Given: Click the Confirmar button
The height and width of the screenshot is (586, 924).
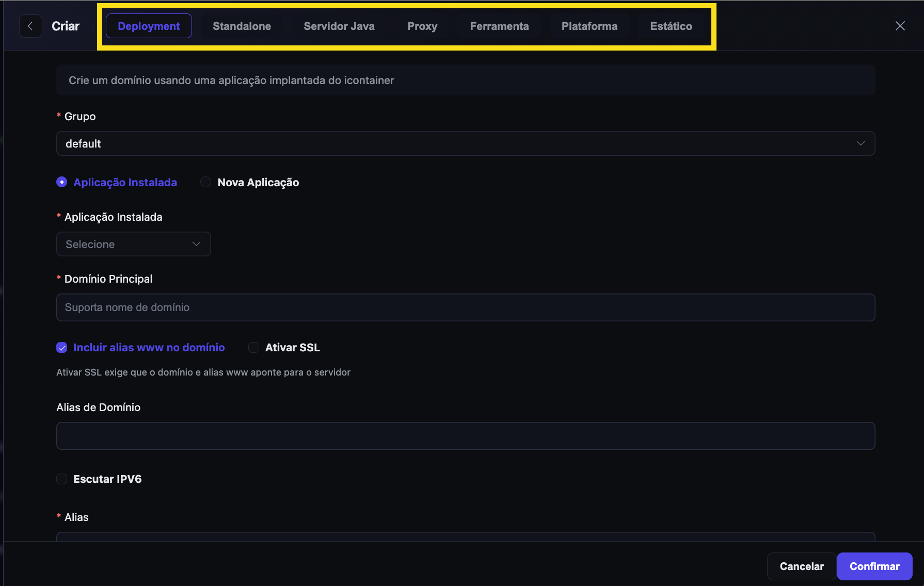Looking at the screenshot, I should pyautogui.click(x=874, y=566).
